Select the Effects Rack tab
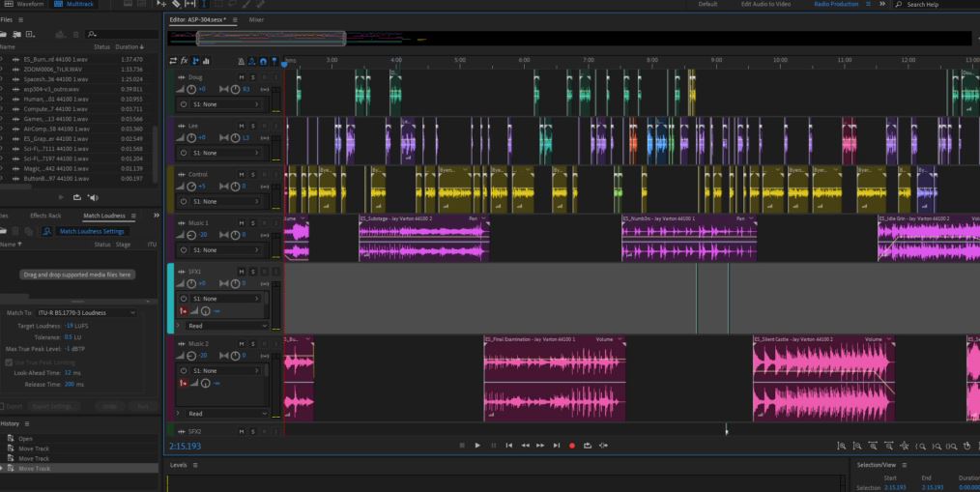980x492 pixels. click(45, 216)
